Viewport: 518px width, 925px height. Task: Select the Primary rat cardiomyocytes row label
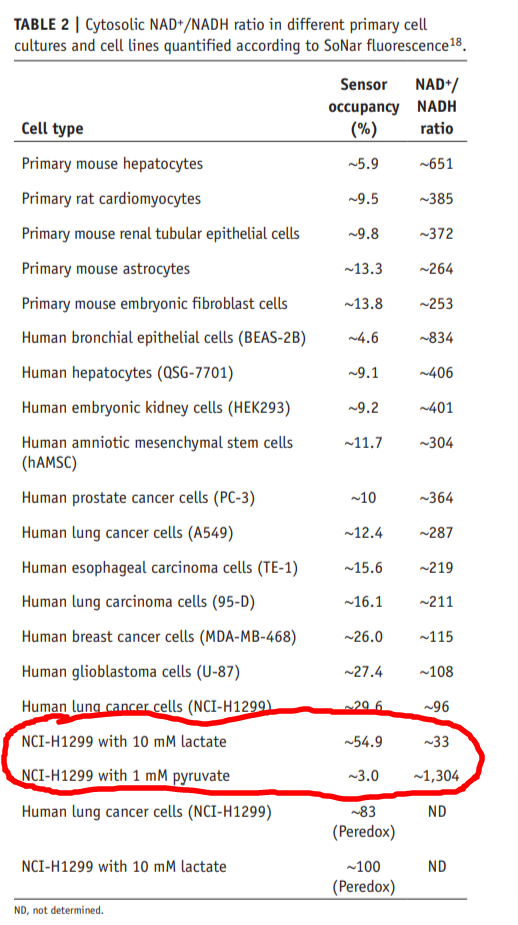pos(111,199)
